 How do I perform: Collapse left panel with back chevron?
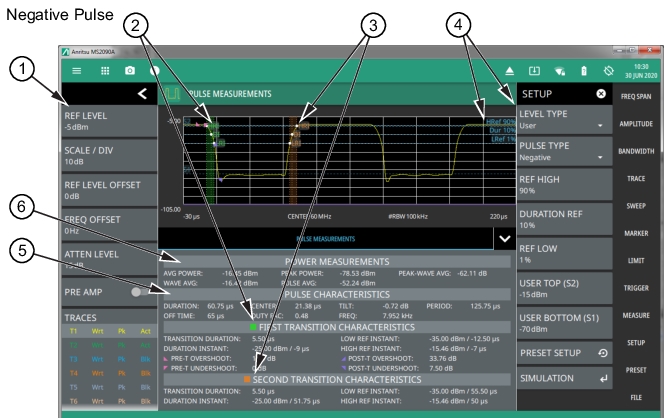(142, 94)
